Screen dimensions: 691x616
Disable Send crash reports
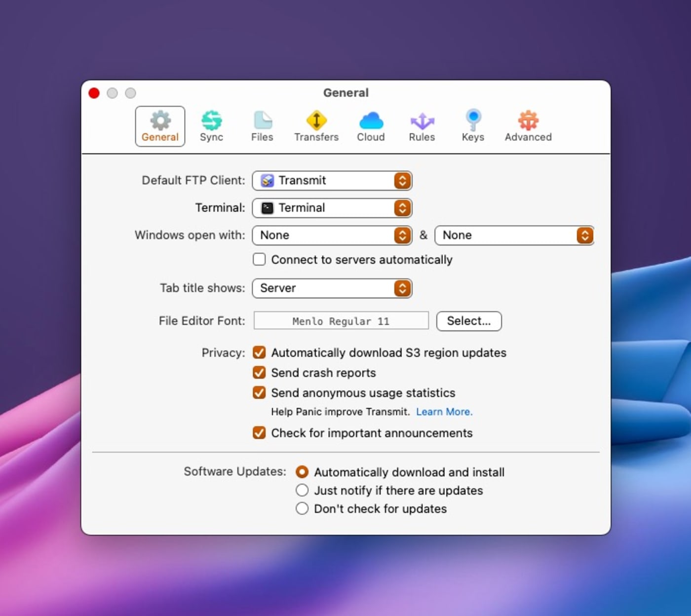pyautogui.click(x=259, y=373)
